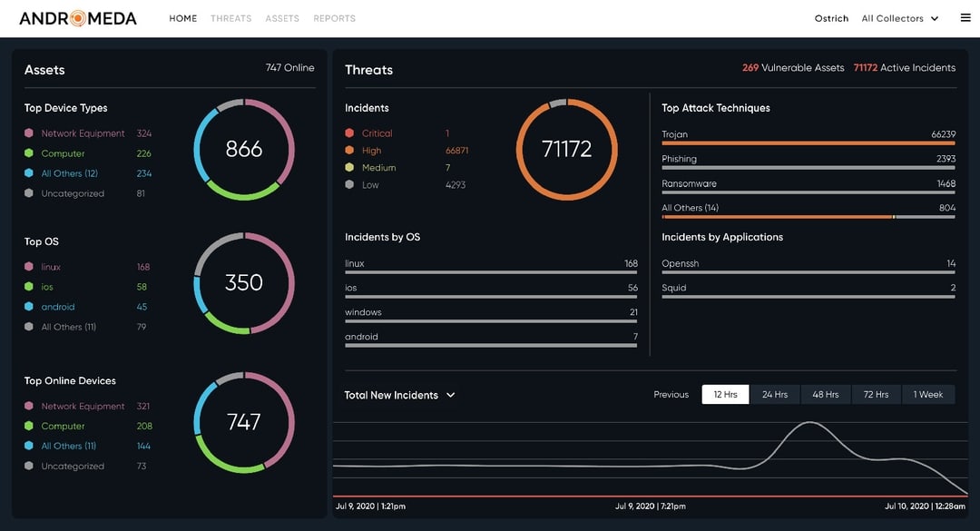The width and height of the screenshot is (980, 531).
Task: Select the 1 Week time range
Action: click(x=928, y=394)
